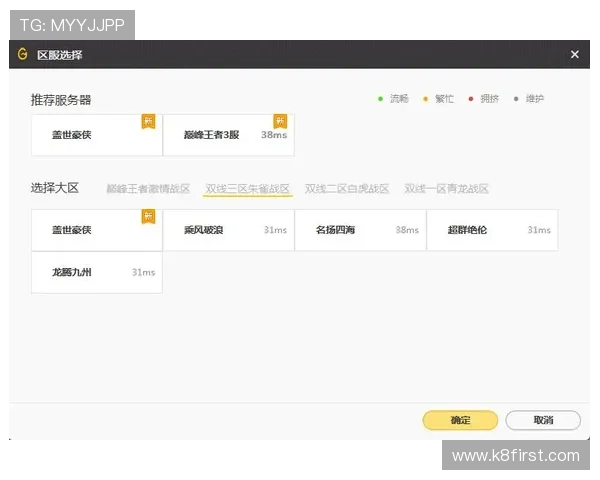Viewport: 600px width, 480px height.
Task: Click the new badge on recommended 盖世豪侠 card
Action: pyautogui.click(x=148, y=122)
